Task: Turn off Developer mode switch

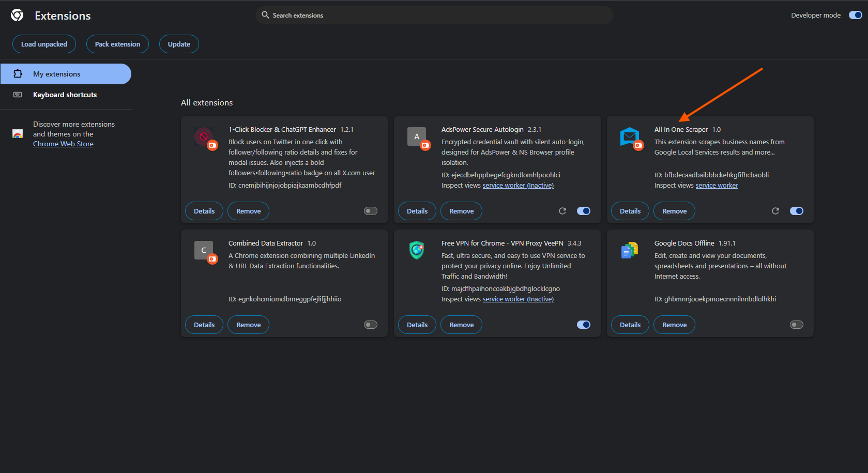Action: (855, 15)
